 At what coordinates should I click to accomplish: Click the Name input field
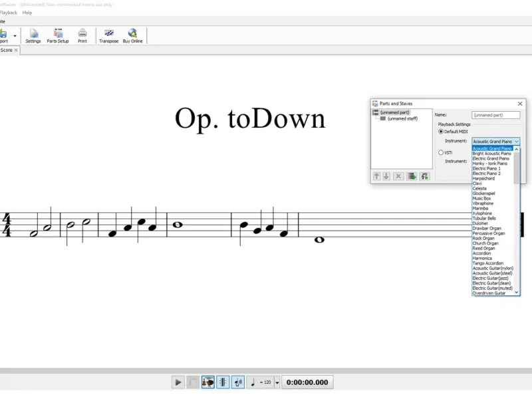tap(495, 115)
